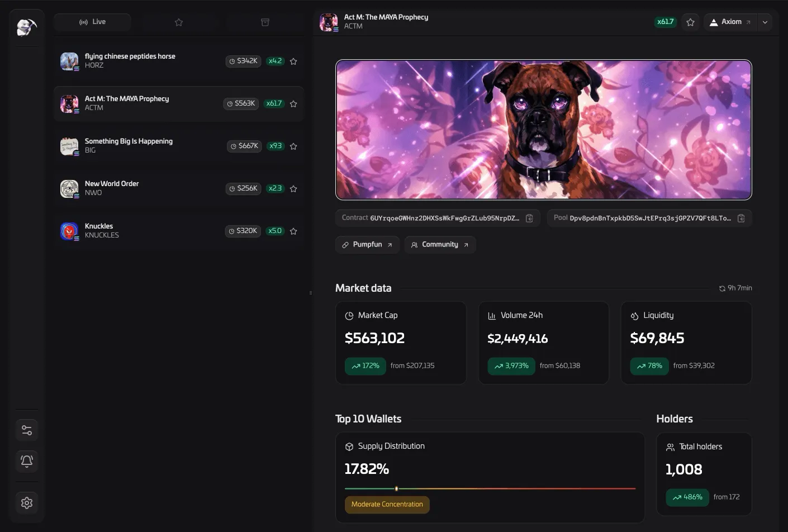
Task: Star the Knuckles token in the list
Action: tap(293, 231)
